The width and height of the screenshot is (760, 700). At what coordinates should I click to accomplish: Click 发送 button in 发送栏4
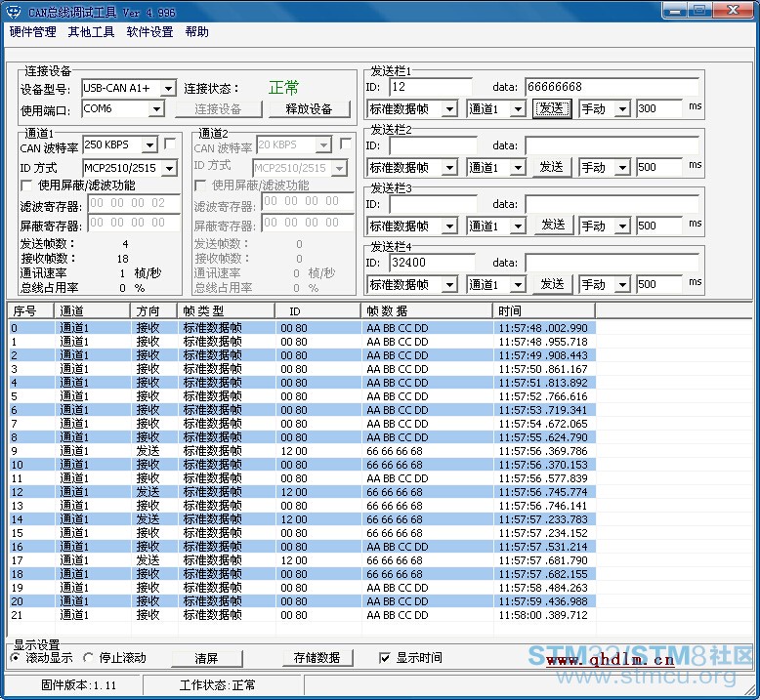pos(552,284)
